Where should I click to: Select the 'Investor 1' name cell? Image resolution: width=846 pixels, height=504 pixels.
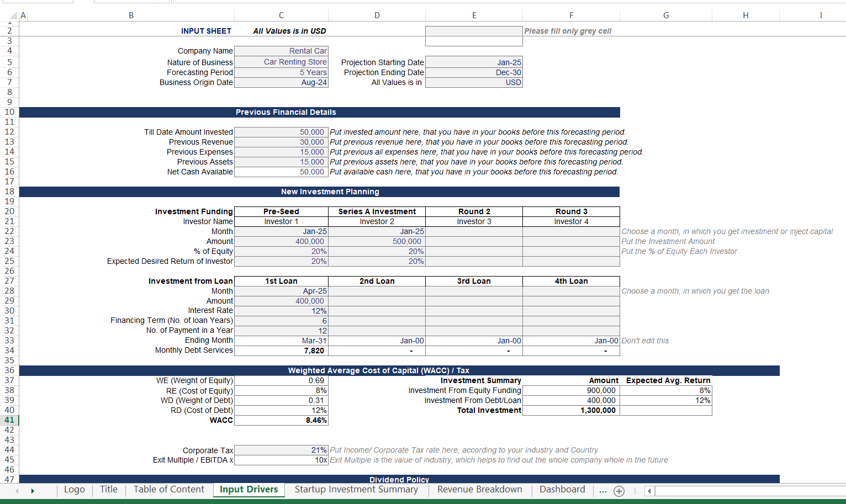[x=281, y=221]
